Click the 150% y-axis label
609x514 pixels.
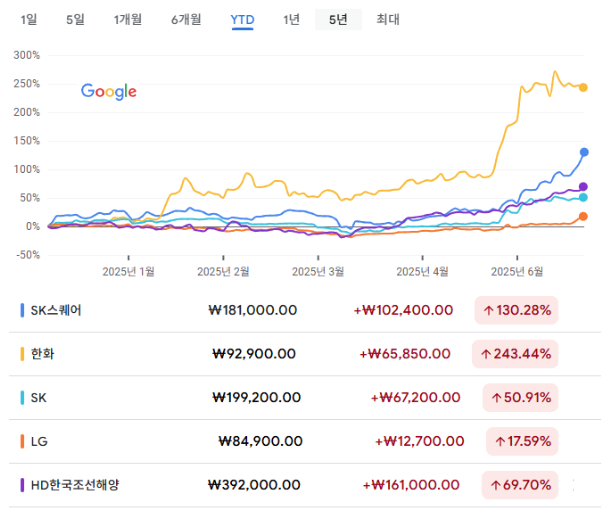coord(27,141)
